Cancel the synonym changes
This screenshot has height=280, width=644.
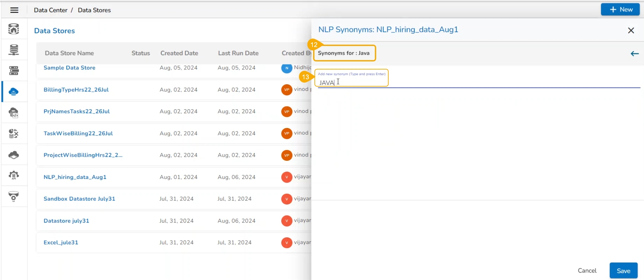587,271
